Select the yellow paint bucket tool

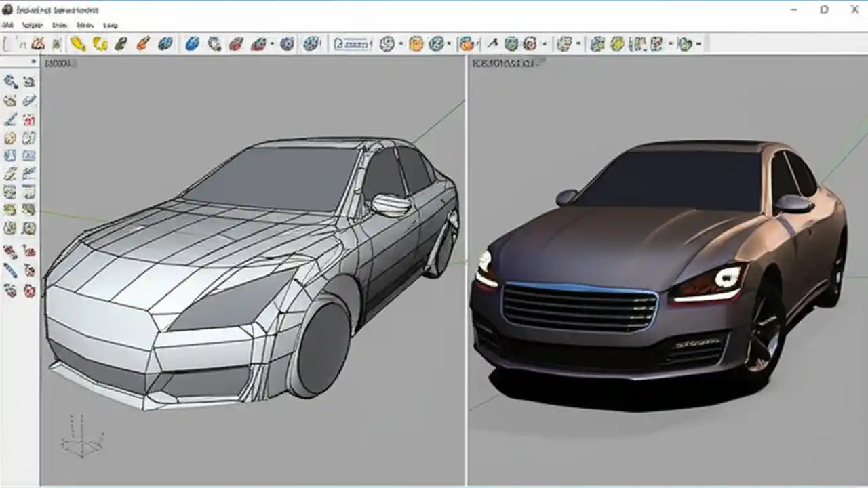point(79,43)
